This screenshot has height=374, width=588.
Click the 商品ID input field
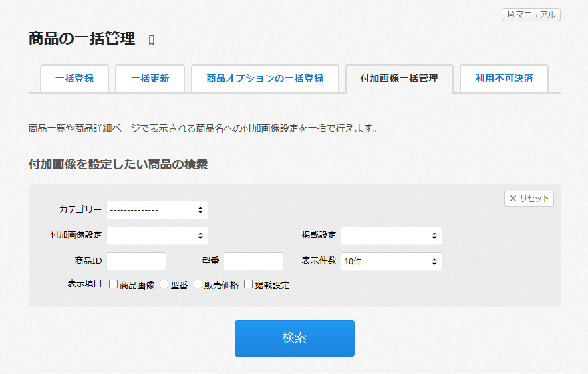click(x=136, y=261)
